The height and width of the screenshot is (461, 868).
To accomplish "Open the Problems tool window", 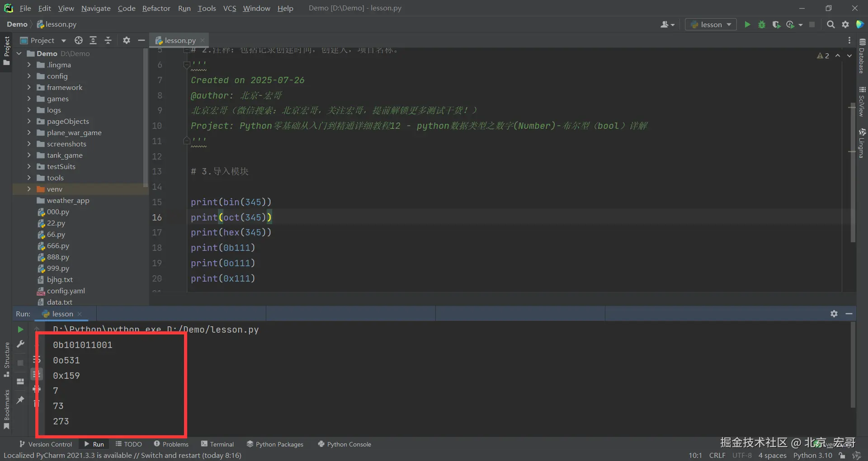I will click(171, 444).
